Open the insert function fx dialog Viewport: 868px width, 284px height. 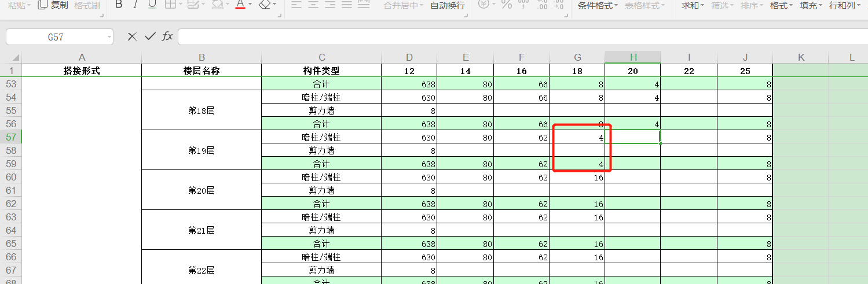pyautogui.click(x=167, y=36)
